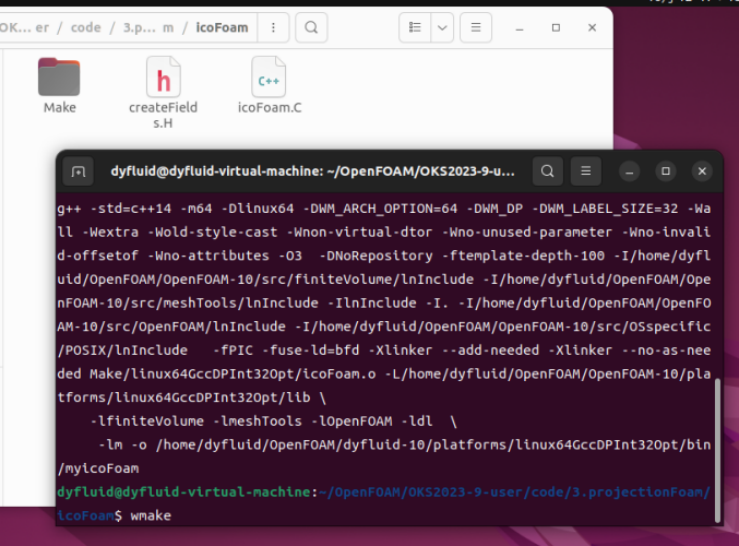Close the file manager window

click(592, 28)
